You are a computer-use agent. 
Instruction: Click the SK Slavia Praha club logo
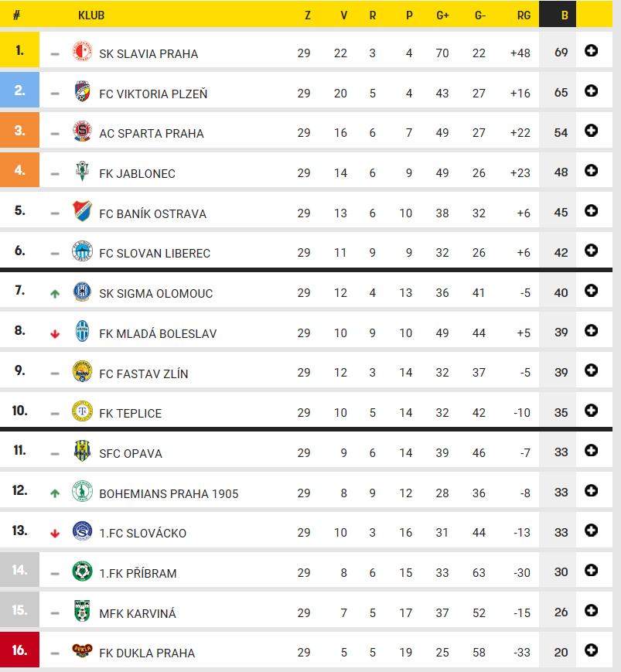(82, 51)
